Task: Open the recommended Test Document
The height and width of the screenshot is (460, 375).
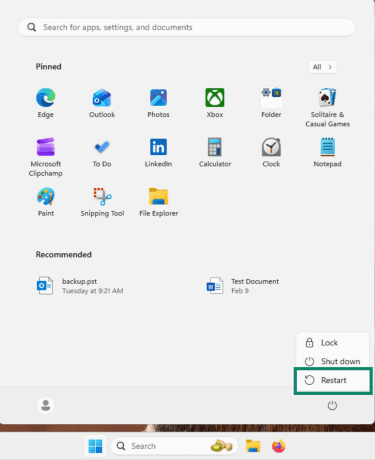Action: pos(243,286)
